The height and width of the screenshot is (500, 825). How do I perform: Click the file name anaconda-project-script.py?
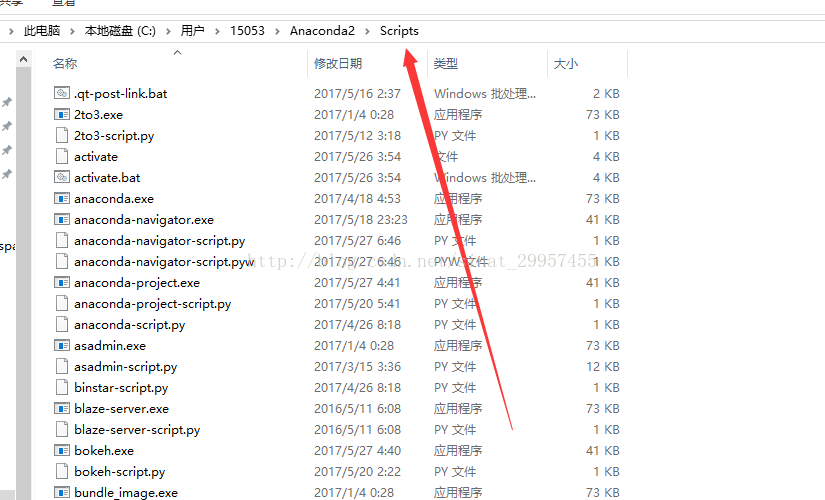(153, 304)
